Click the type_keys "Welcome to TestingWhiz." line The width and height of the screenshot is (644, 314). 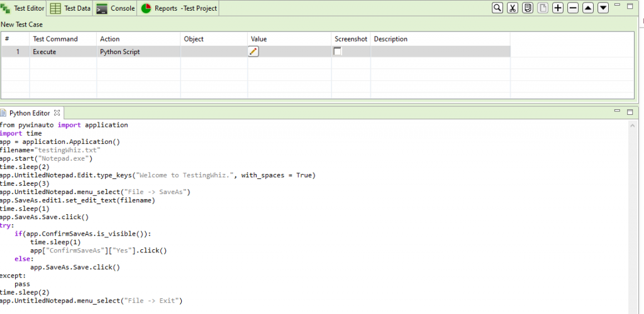coord(158,175)
